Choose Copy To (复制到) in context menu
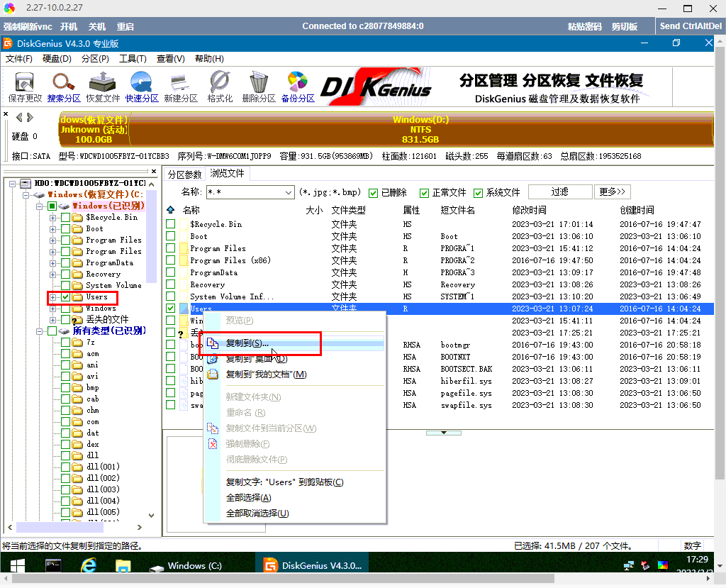 (247, 343)
